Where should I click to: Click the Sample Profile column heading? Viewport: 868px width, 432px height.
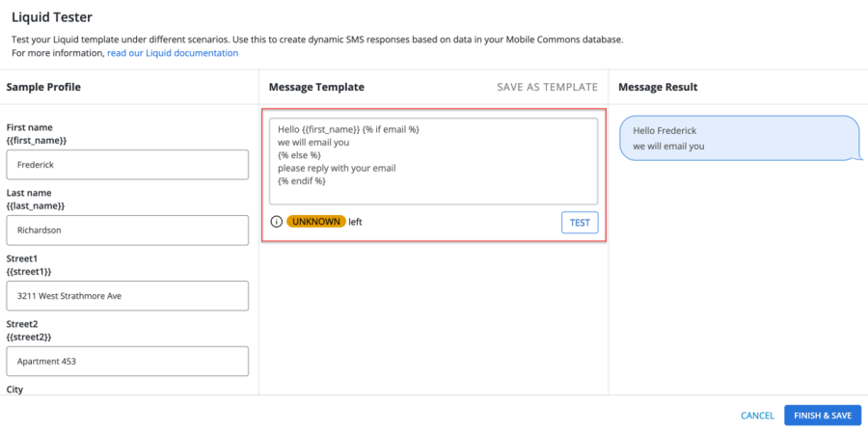pyautogui.click(x=43, y=87)
